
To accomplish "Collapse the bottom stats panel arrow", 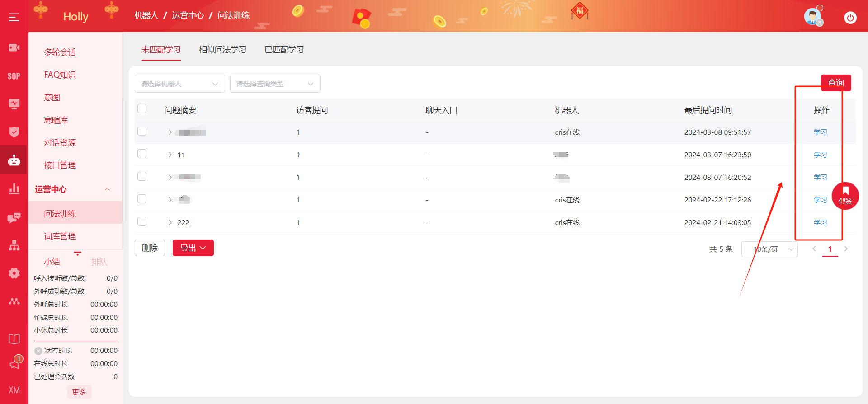I will click(x=78, y=254).
